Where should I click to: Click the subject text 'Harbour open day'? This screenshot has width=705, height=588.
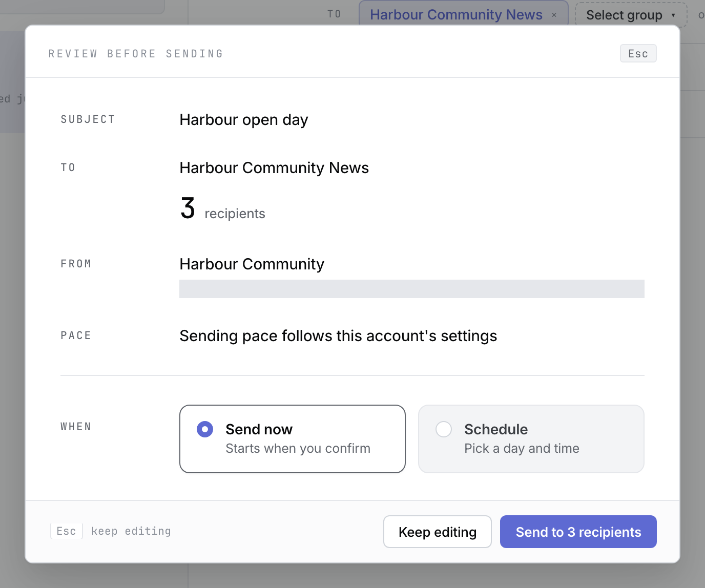pos(244,120)
